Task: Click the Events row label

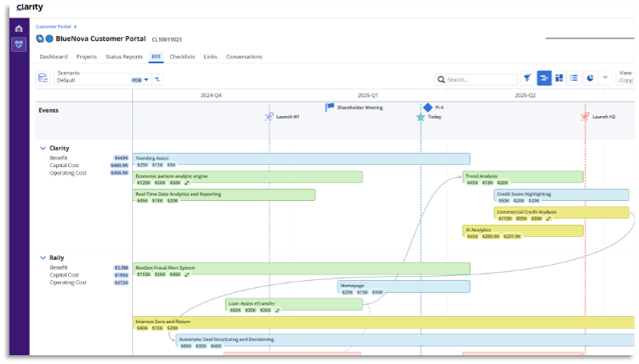Action: [x=49, y=110]
